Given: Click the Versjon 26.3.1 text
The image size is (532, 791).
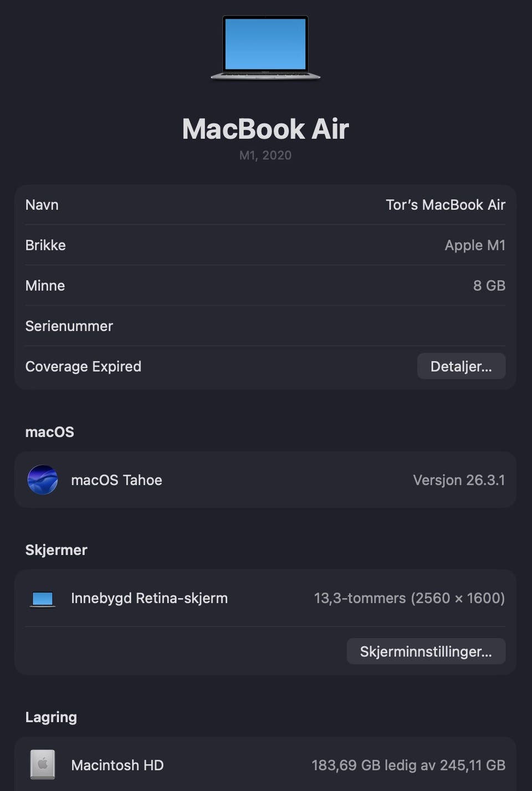Looking at the screenshot, I should pyautogui.click(x=458, y=480).
